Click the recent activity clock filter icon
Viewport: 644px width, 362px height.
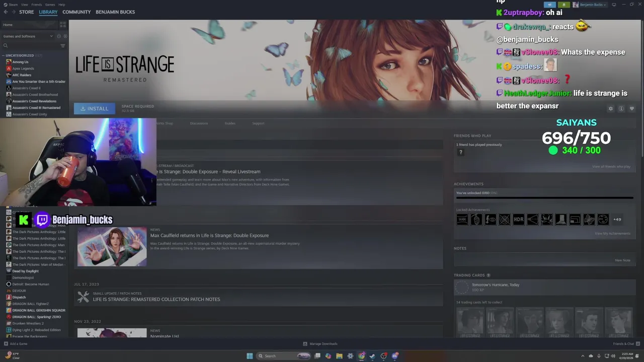[58, 36]
